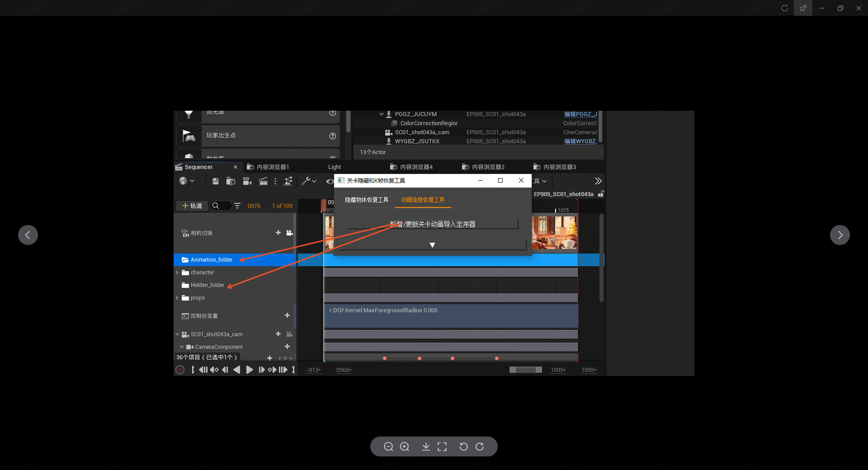Screen dimensions: 868x470
Task: Rotate the image clockwise
Action: [x=480, y=446]
